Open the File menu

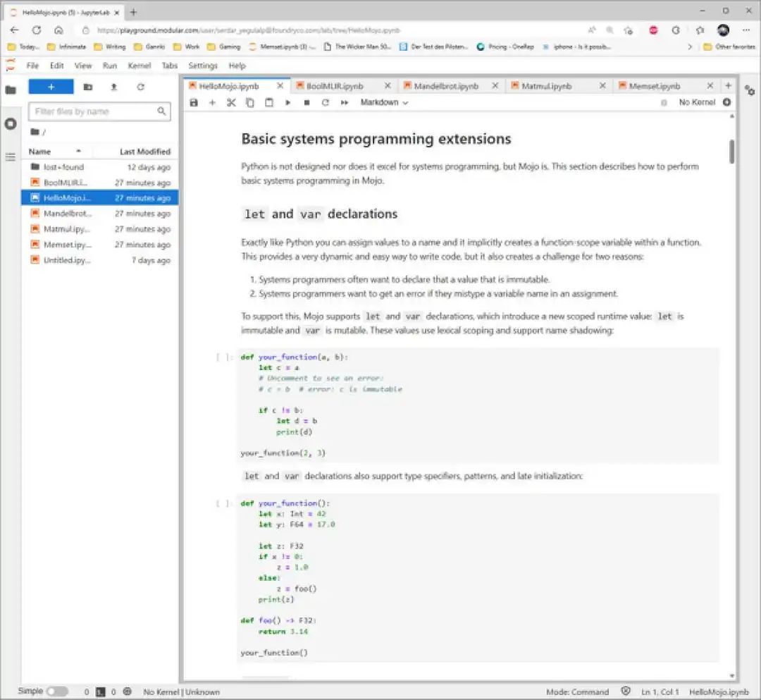(32, 66)
